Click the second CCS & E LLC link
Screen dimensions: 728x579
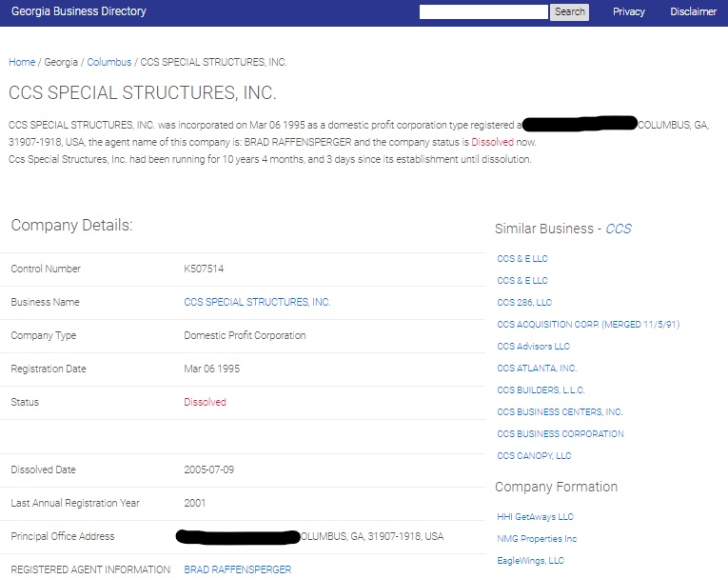(521, 280)
